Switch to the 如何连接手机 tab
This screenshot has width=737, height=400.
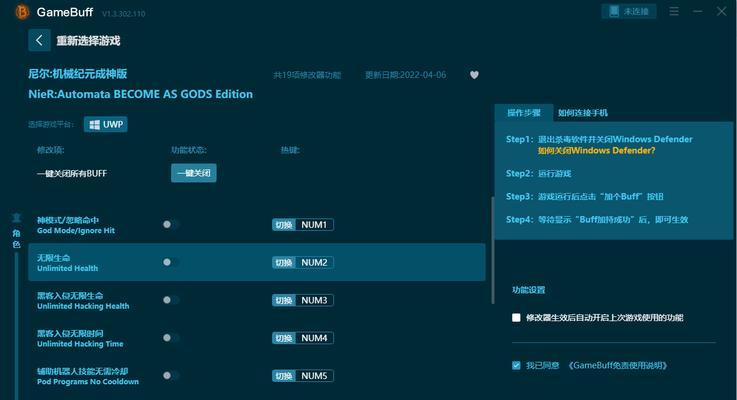coord(582,113)
